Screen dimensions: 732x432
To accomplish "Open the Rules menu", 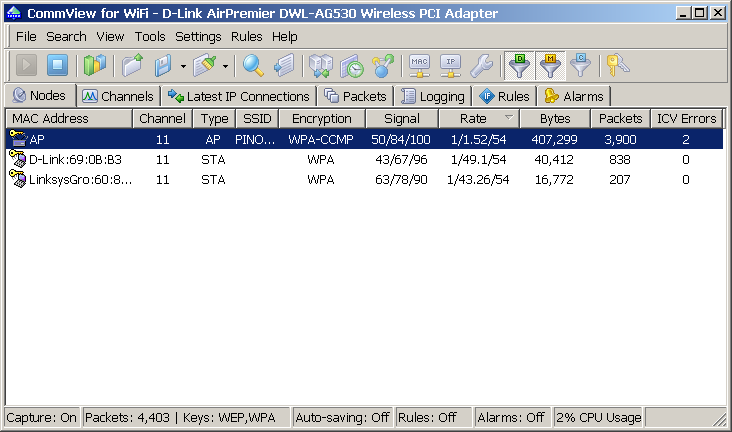I will [x=246, y=36].
